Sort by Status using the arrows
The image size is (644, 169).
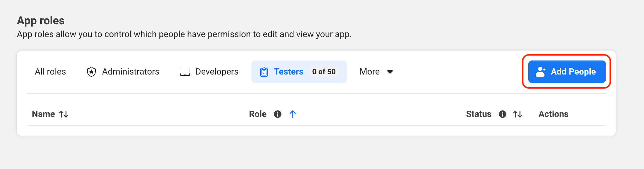[x=518, y=114]
